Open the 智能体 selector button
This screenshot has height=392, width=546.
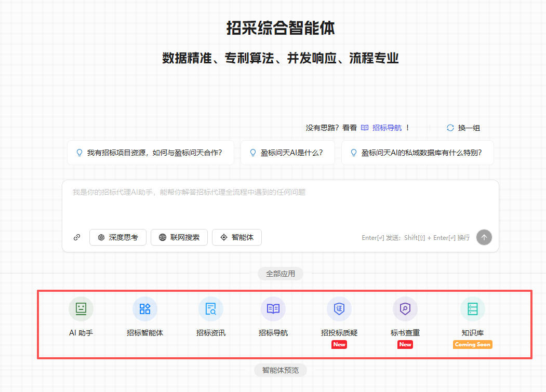click(x=237, y=237)
